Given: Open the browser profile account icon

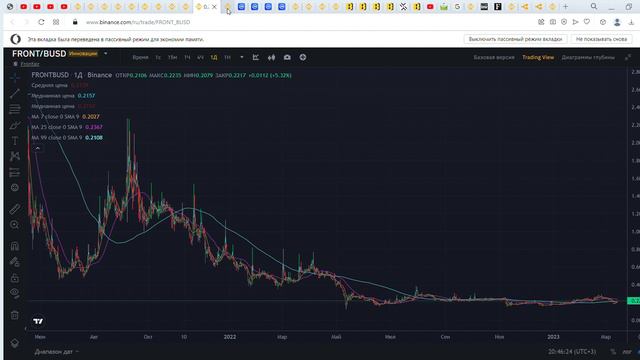Looking at the screenshot, I should pos(617,22).
